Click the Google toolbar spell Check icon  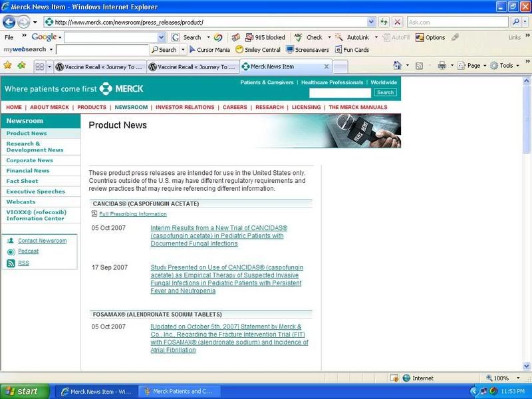[x=298, y=37]
